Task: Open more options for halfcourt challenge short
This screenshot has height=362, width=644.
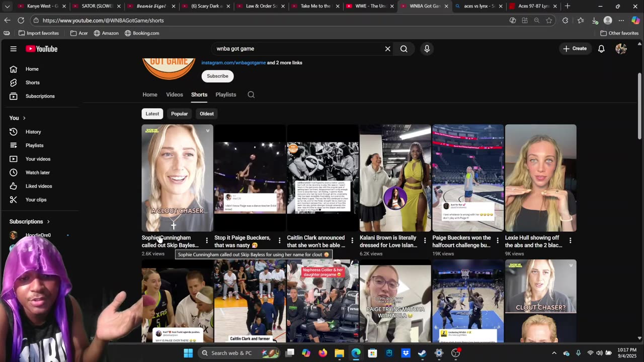Action: (x=497, y=241)
